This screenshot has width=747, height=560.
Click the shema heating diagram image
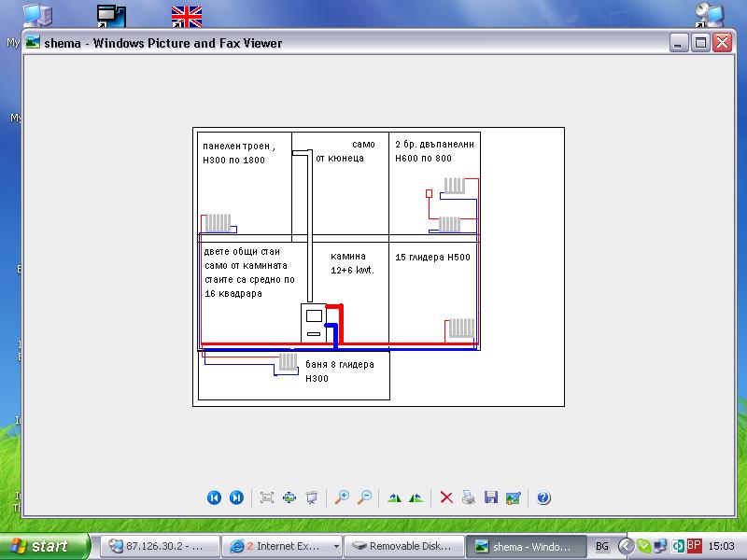click(378, 266)
